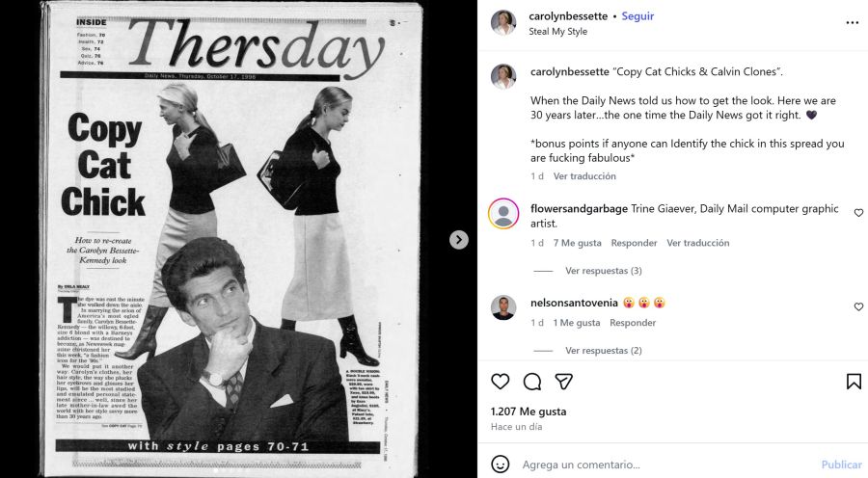Click the Publicar button
The width and height of the screenshot is (868, 478).
[x=841, y=465]
